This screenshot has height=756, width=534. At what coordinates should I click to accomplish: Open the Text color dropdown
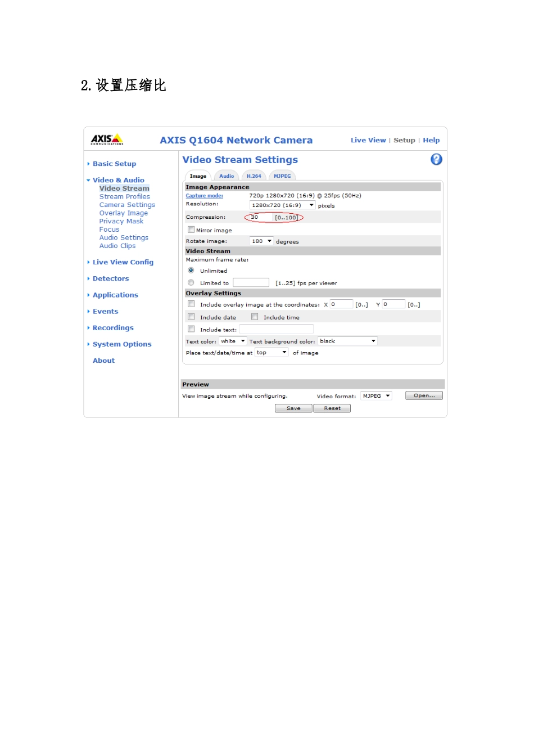233,341
